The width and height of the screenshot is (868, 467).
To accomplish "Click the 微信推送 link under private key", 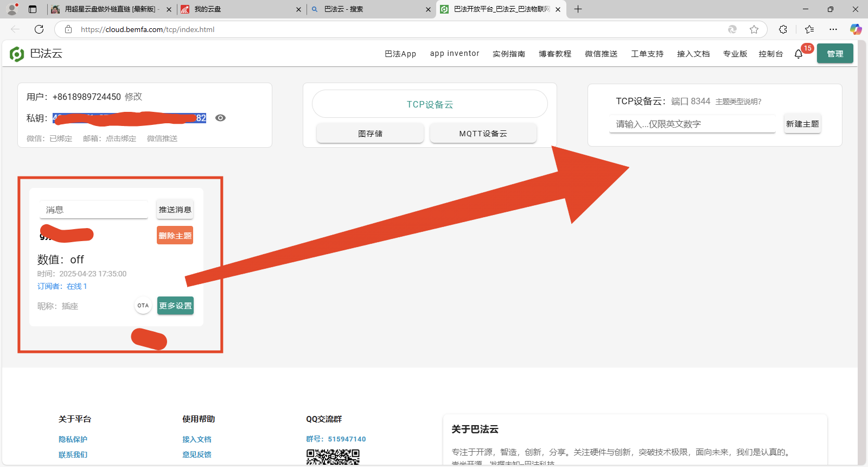I will [162, 138].
